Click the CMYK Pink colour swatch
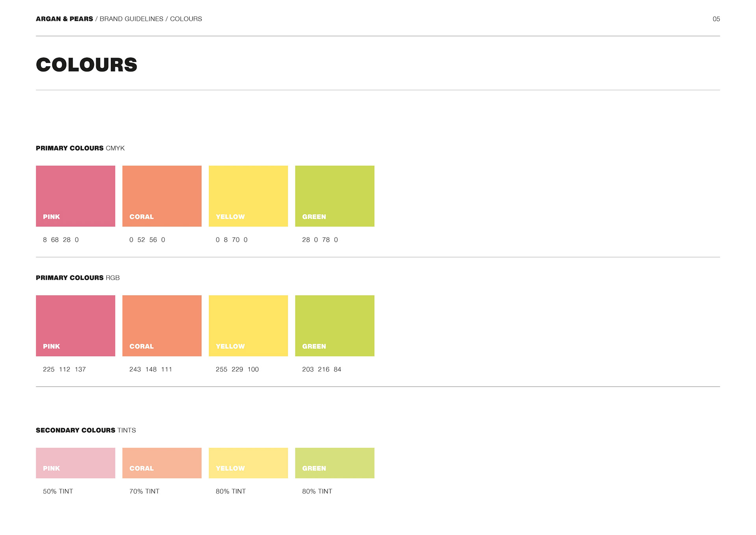This screenshot has height=535, width=756. (x=75, y=196)
